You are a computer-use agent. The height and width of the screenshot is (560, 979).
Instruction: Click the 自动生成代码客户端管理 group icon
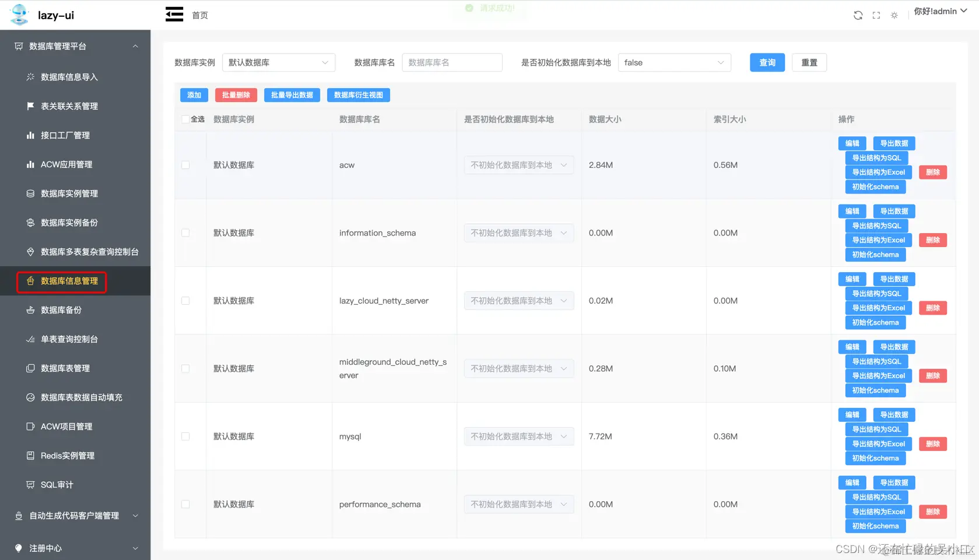[x=19, y=516]
